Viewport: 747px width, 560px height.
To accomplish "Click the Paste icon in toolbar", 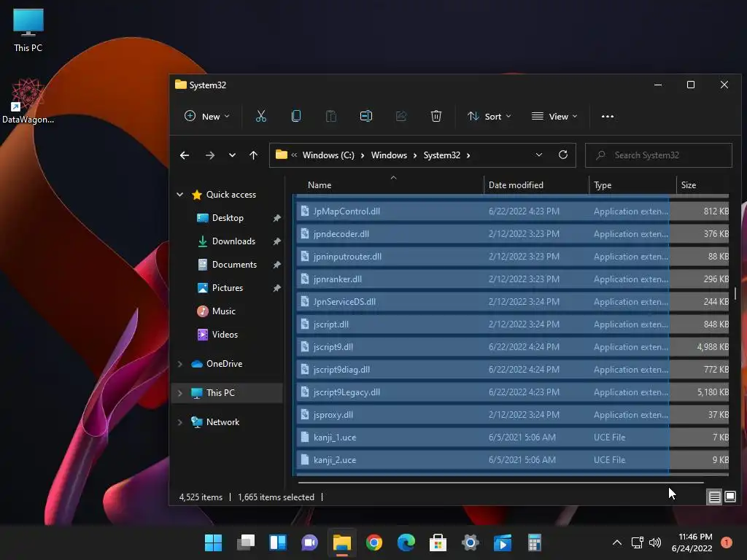I will point(330,116).
